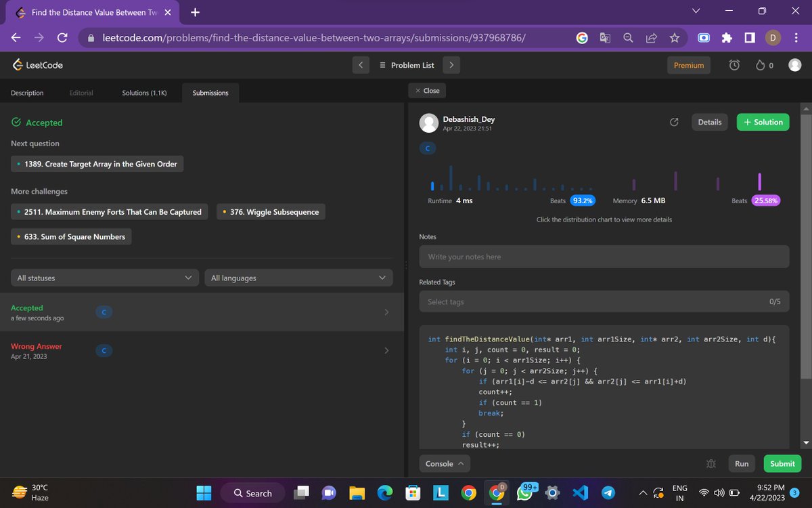Image resolution: width=812 pixels, height=508 pixels.
Task: Click the runtime distribution chart
Action: tap(511, 177)
